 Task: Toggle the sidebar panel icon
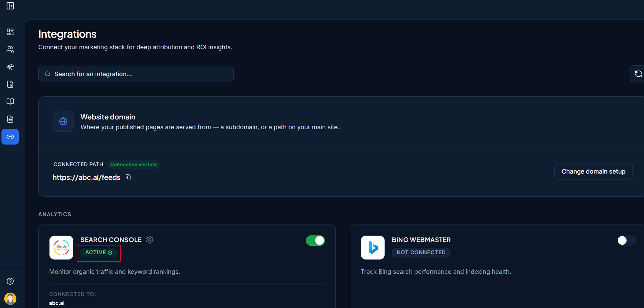tap(10, 6)
